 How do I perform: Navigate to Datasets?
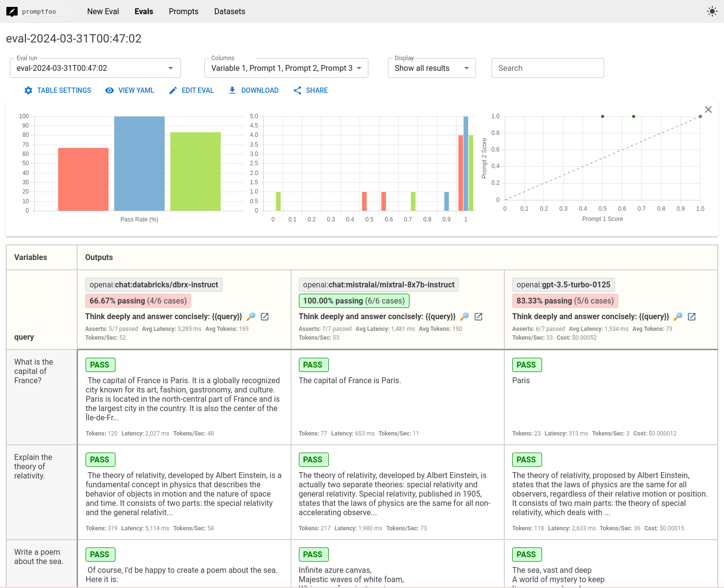tap(229, 11)
